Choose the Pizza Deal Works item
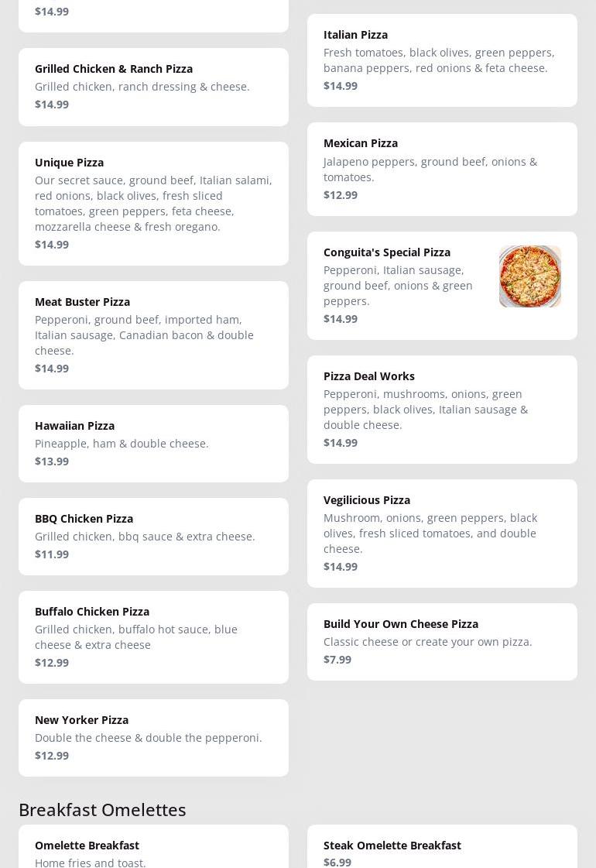 [442, 409]
